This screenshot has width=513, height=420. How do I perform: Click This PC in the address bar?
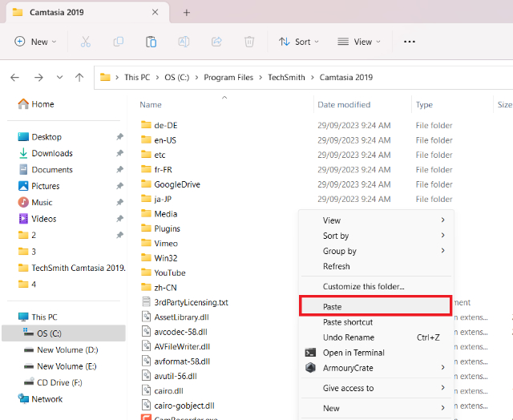pyautogui.click(x=137, y=78)
